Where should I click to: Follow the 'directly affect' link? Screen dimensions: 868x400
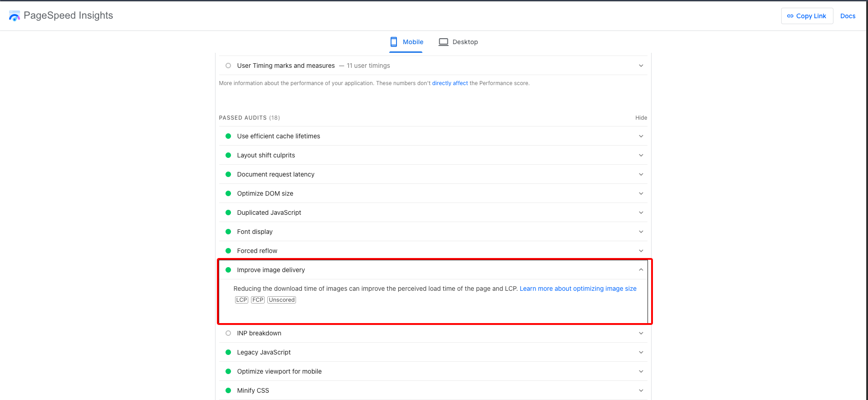coord(450,83)
